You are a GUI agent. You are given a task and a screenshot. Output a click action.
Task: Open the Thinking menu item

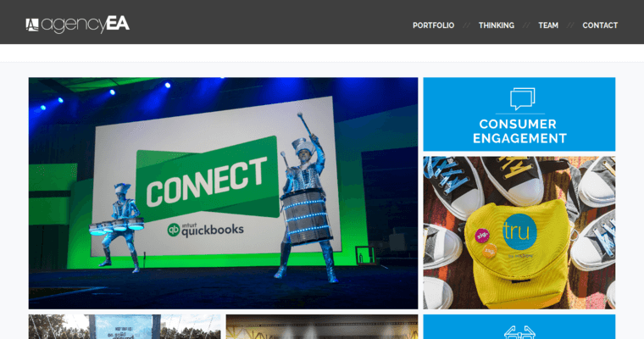pyautogui.click(x=497, y=25)
